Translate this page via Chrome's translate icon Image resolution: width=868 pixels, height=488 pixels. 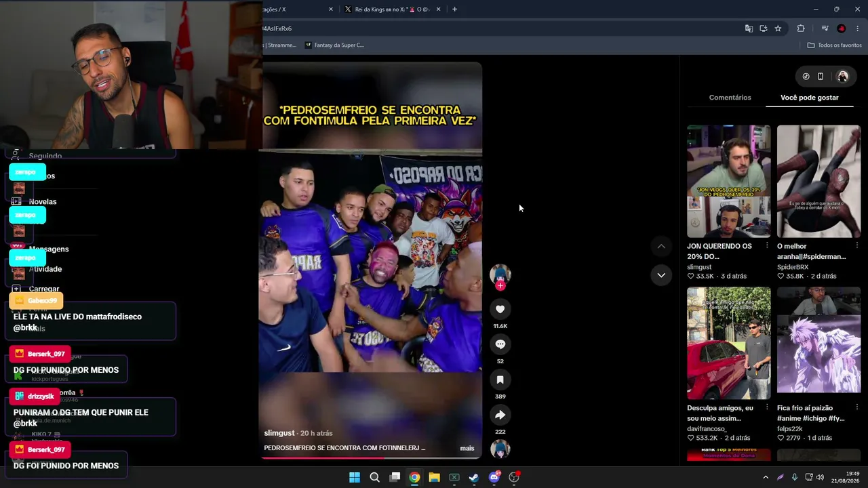[749, 28]
